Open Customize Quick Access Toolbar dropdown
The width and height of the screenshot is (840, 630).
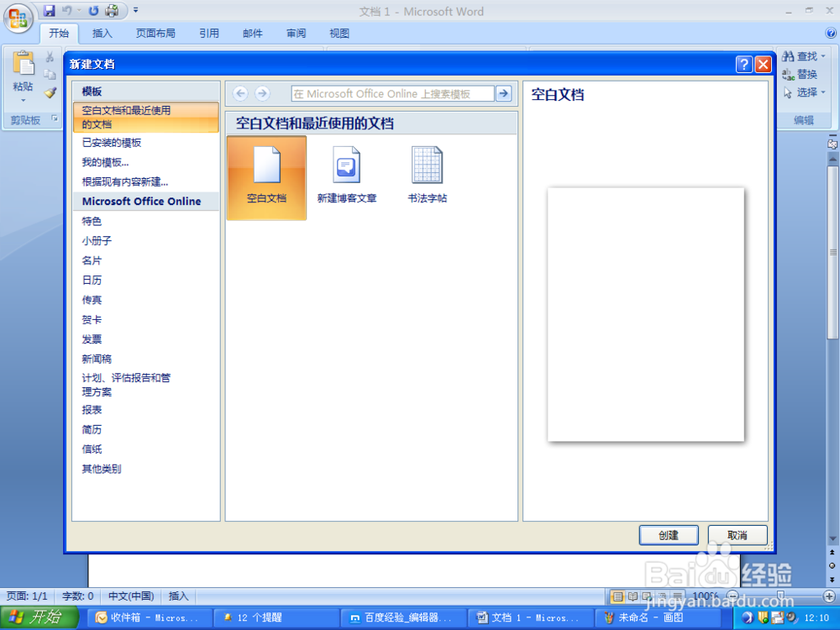[135, 10]
